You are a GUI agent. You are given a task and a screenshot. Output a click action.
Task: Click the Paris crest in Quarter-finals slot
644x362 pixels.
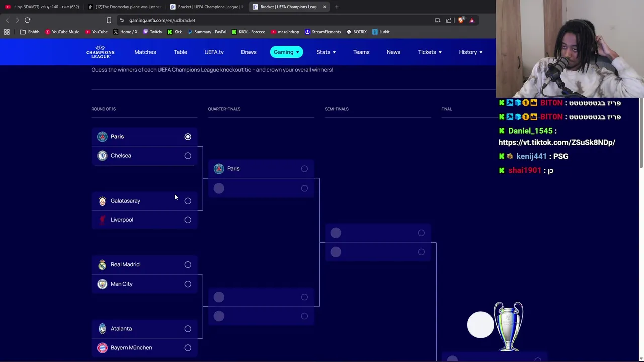[219, 168]
